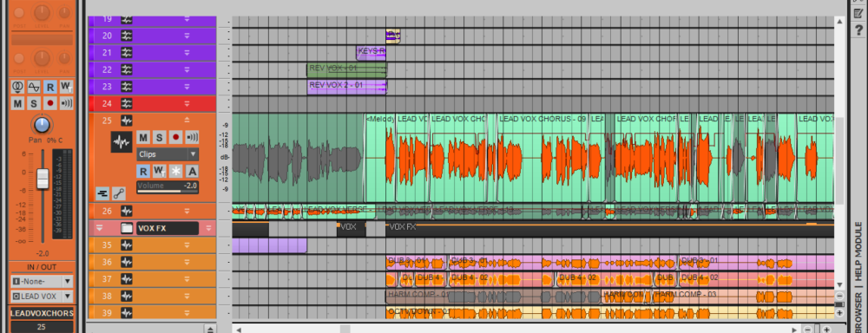Solo track 25 in the sequencer

coord(159,137)
